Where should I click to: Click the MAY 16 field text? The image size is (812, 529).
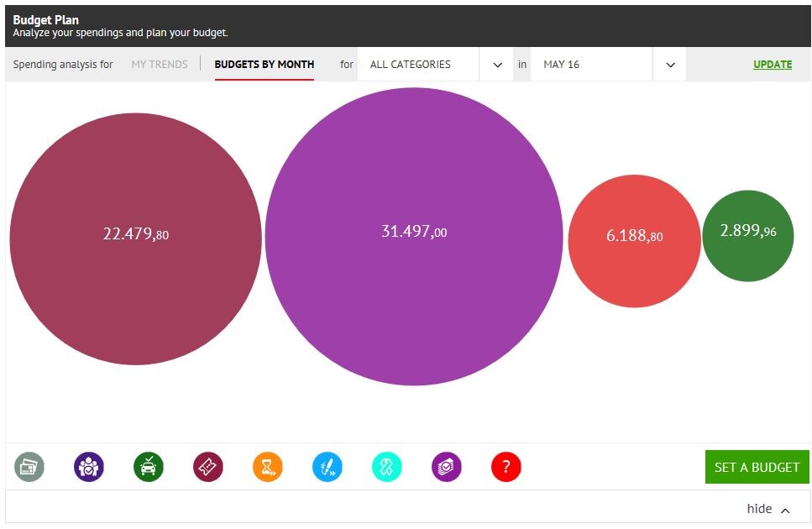tap(562, 64)
